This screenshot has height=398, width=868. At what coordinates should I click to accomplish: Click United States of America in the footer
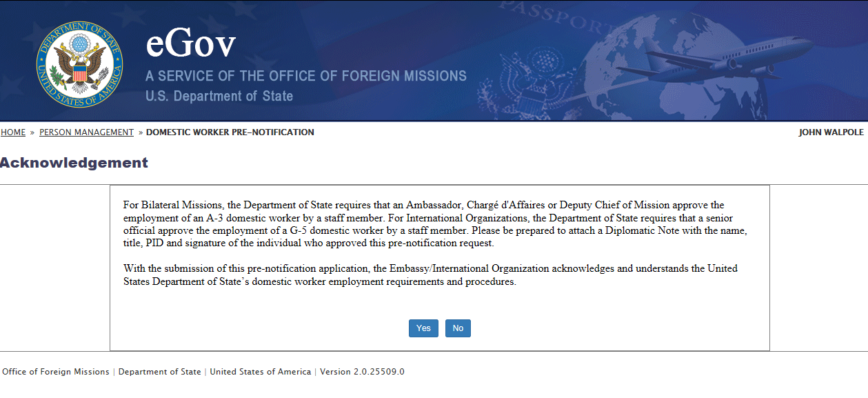261,372
